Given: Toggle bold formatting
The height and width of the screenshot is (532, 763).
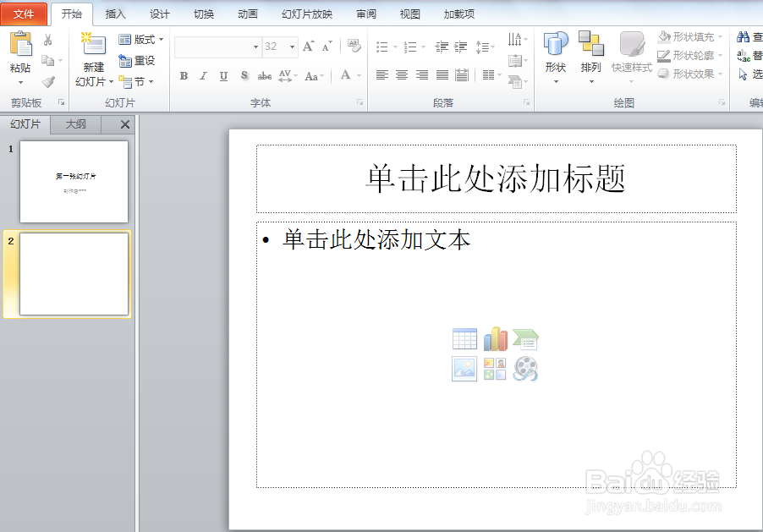Looking at the screenshot, I should point(183,75).
